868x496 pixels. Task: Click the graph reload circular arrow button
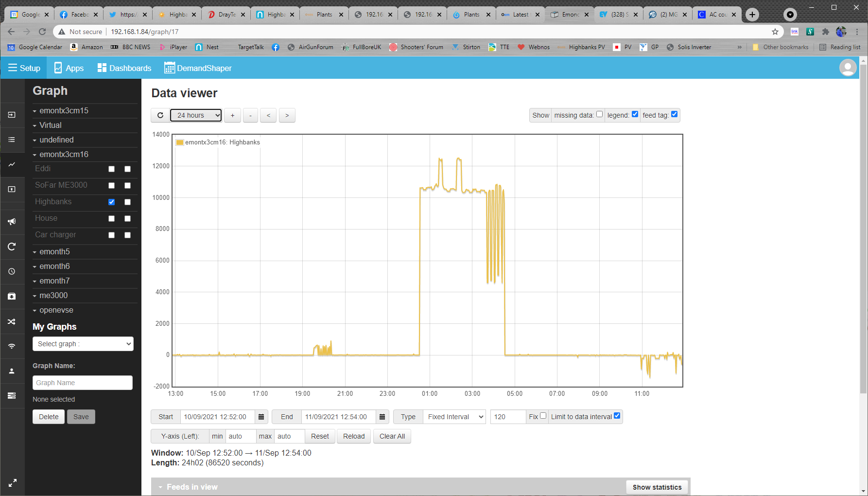(x=160, y=115)
